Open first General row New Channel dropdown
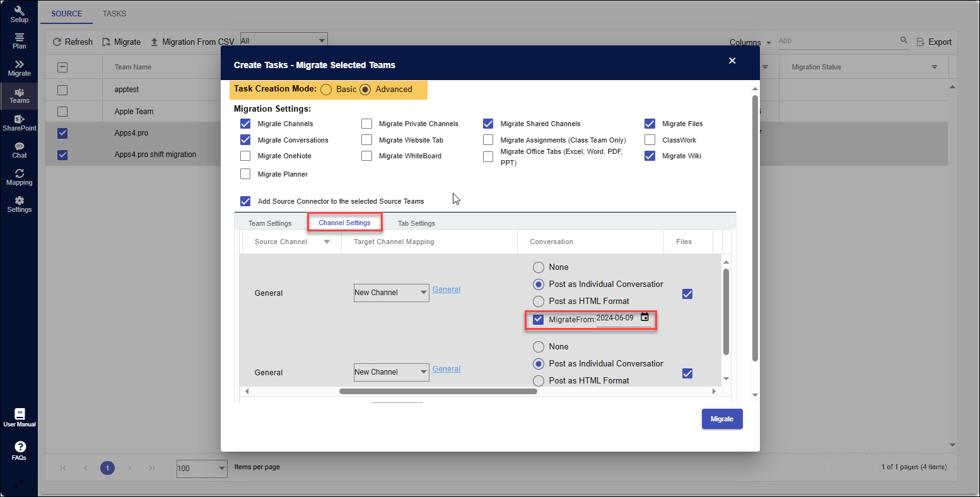The width and height of the screenshot is (980, 497). click(392, 293)
